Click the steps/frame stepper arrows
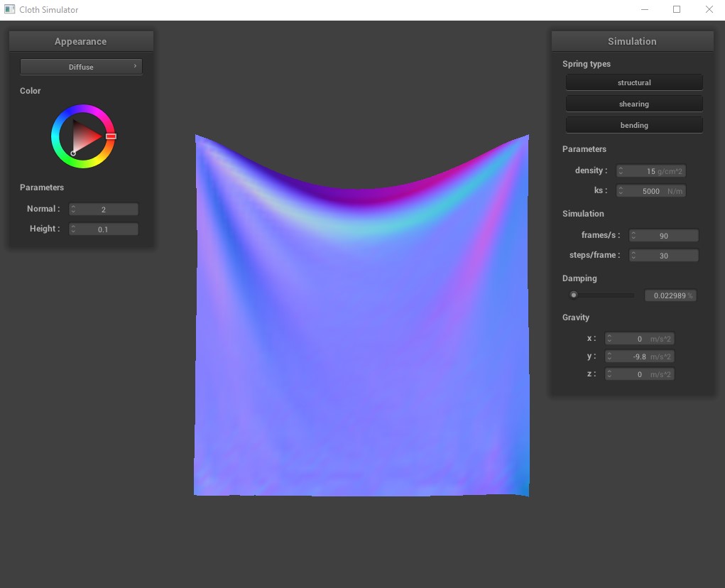 pos(633,255)
